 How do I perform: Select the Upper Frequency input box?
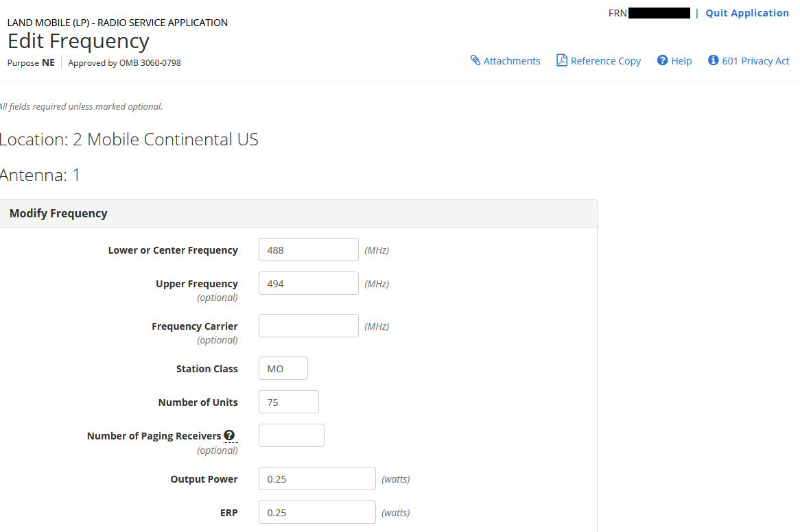tap(308, 284)
